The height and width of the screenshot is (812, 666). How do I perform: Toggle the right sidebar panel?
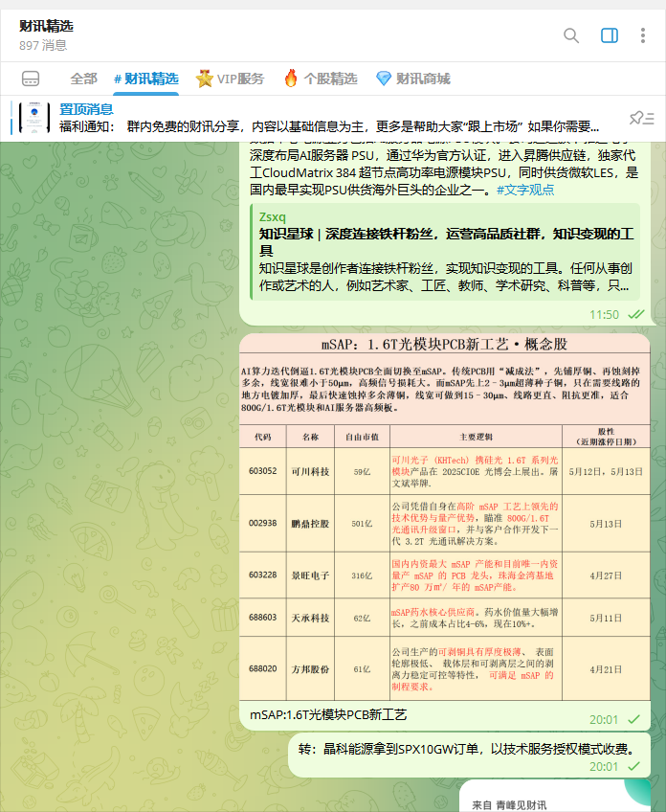[610, 35]
